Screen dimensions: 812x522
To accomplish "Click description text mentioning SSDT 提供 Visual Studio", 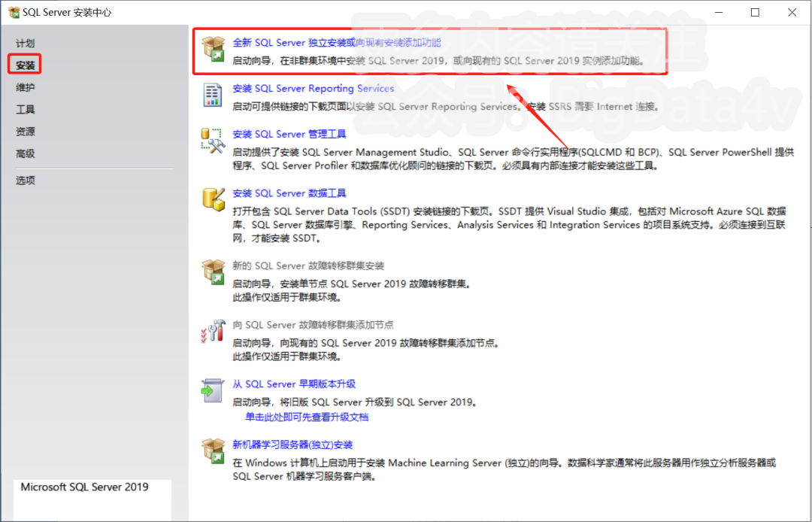I will 510,225.
